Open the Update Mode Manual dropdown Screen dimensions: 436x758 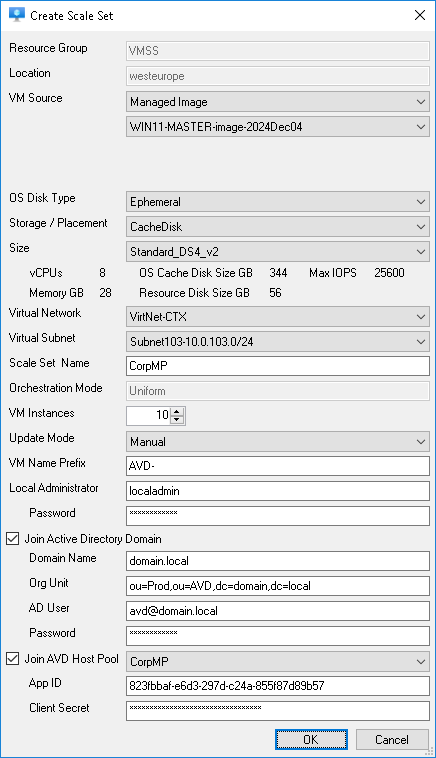coord(277,442)
